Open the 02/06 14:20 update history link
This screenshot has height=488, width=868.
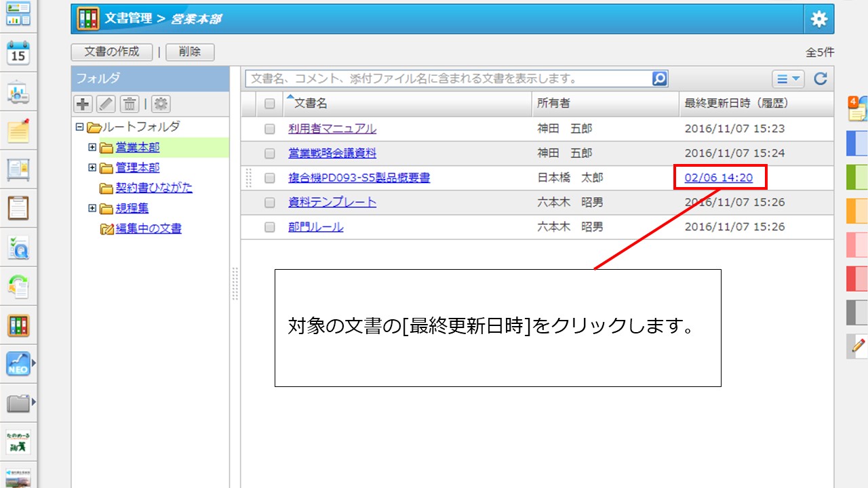coord(719,178)
